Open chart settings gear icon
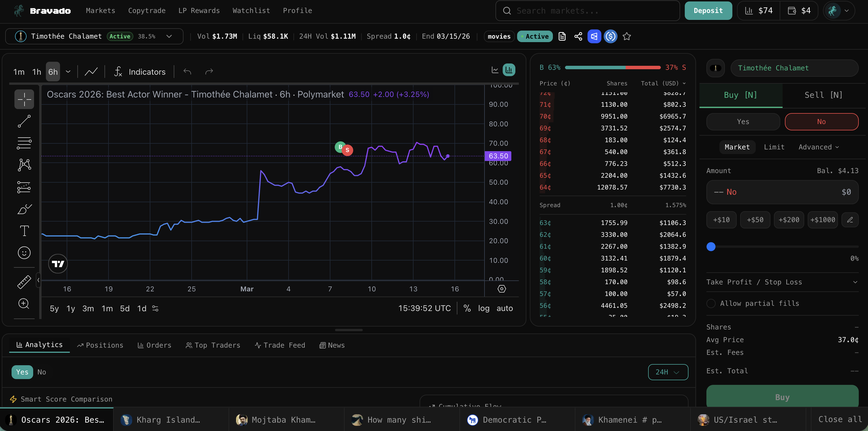 (x=502, y=289)
